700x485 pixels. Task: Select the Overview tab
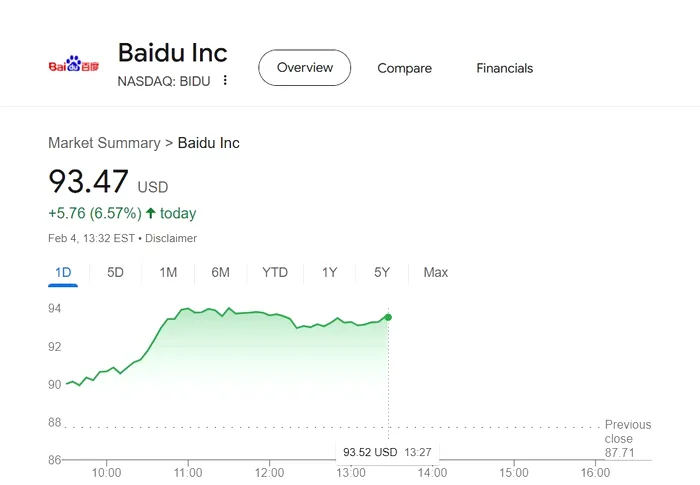304,67
